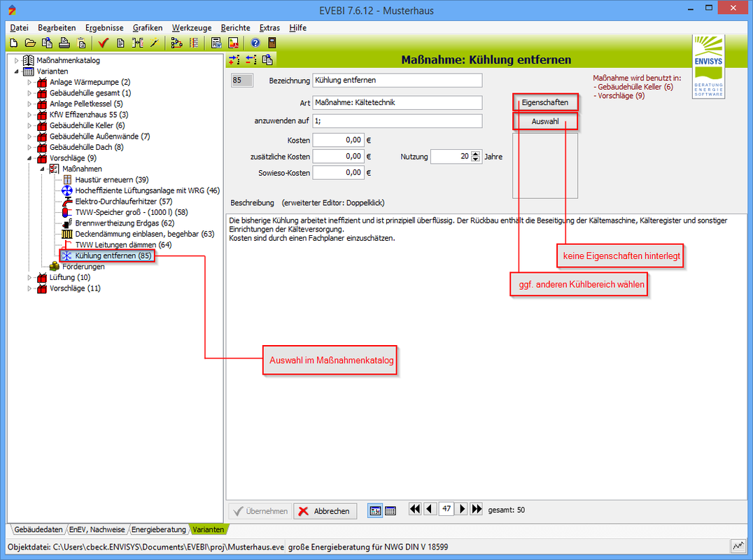Click the magic wand toolbar icon

tap(154, 43)
